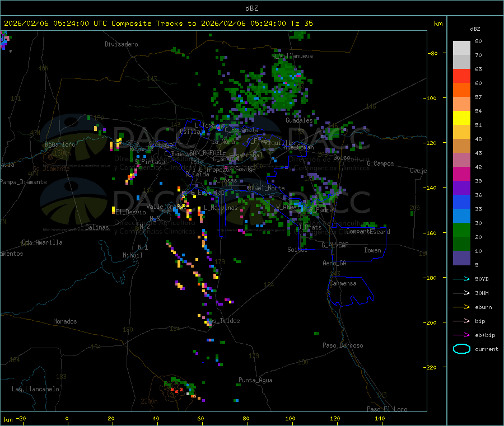Click the Agua_Toro map label
The height and width of the screenshot is (426, 504).
click(x=60, y=144)
